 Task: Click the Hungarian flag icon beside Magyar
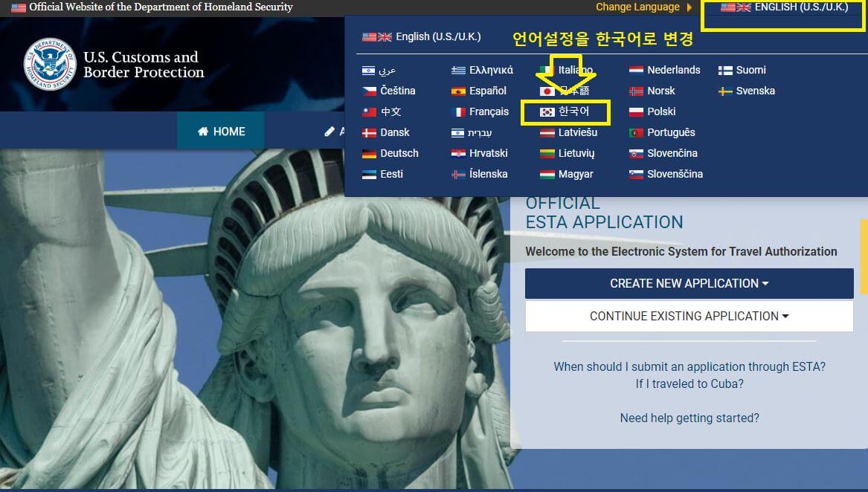pos(547,175)
